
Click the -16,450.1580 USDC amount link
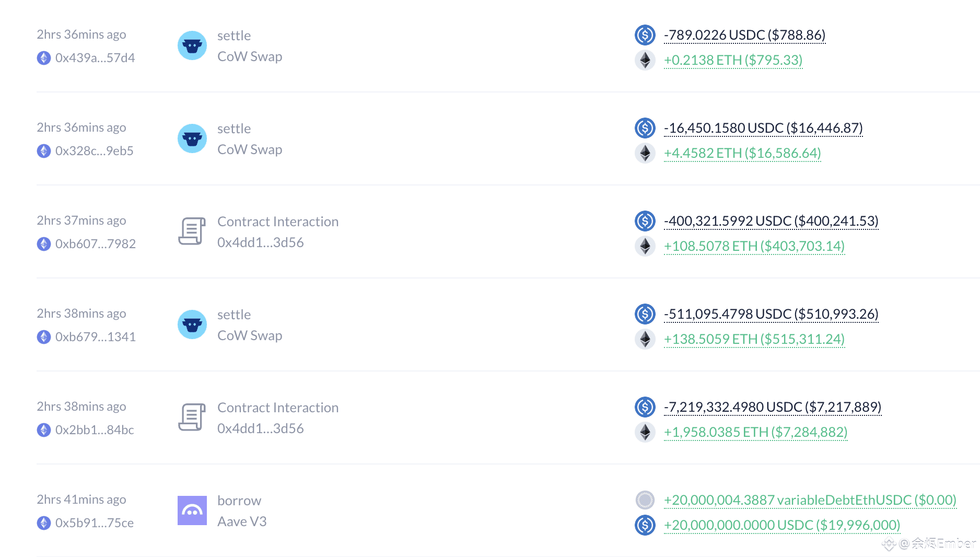click(x=763, y=128)
